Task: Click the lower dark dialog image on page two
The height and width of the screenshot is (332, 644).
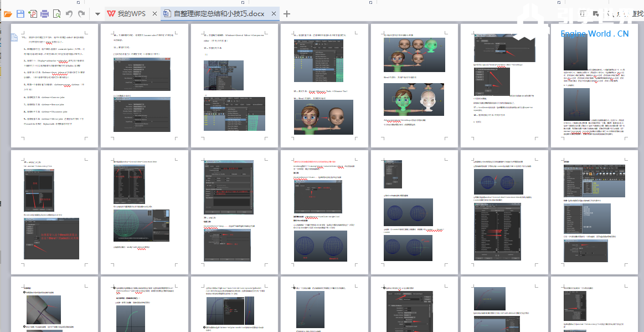Action: [142, 114]
